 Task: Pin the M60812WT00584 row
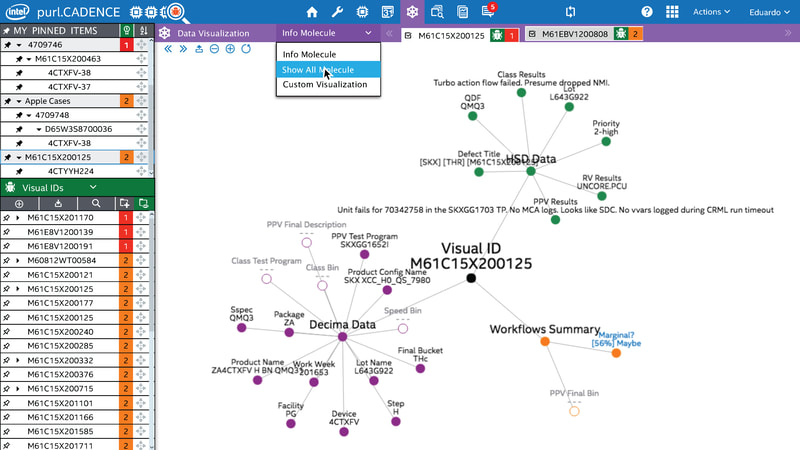pyautogui.click(x=6, y=261)
